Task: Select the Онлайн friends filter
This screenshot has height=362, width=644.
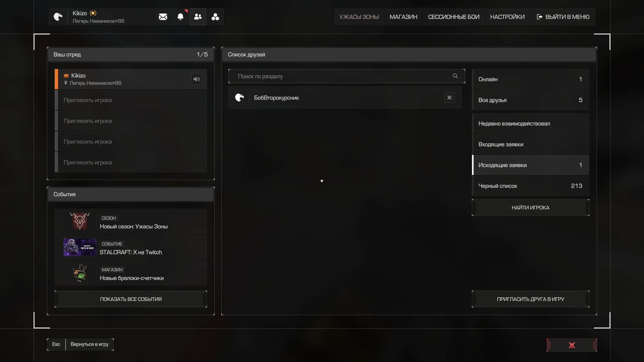Action: click(x=531, y=79)
